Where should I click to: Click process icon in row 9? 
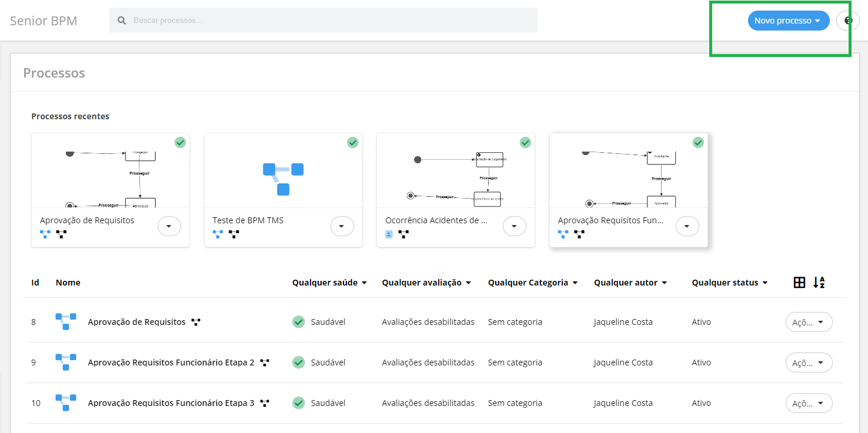[66, 362]
